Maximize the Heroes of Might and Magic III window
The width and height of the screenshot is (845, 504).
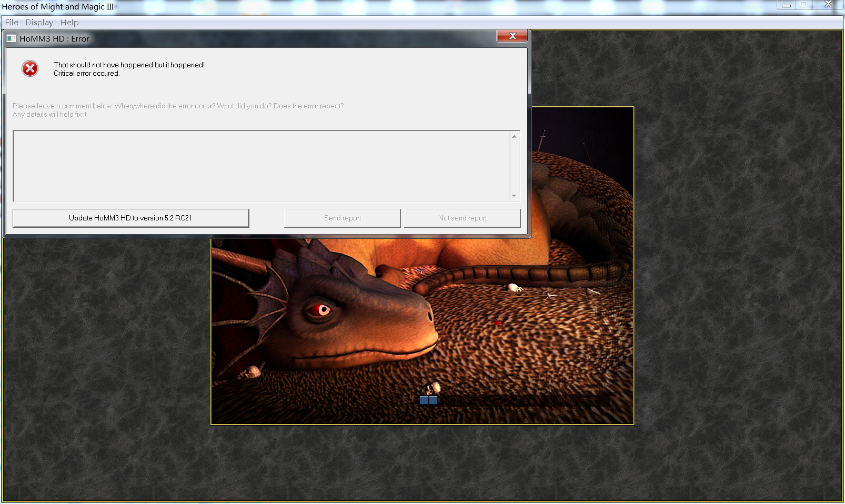click(803, 5)
